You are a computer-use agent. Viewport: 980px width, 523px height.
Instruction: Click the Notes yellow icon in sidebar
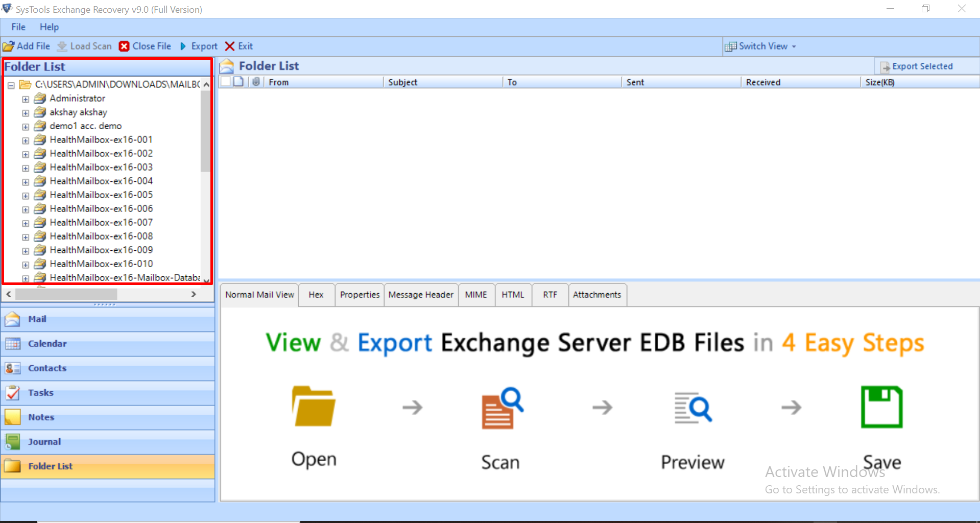(x=13, y=417)
